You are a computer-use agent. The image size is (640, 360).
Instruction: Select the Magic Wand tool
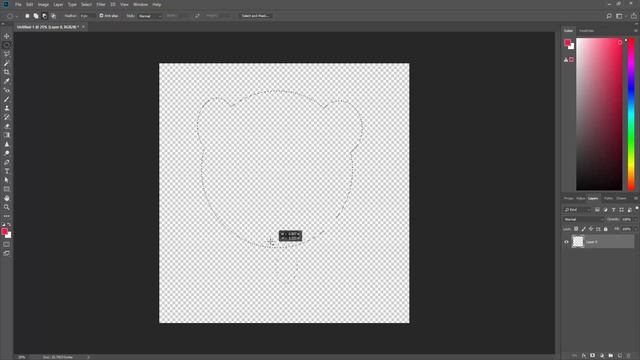[7, 63]
